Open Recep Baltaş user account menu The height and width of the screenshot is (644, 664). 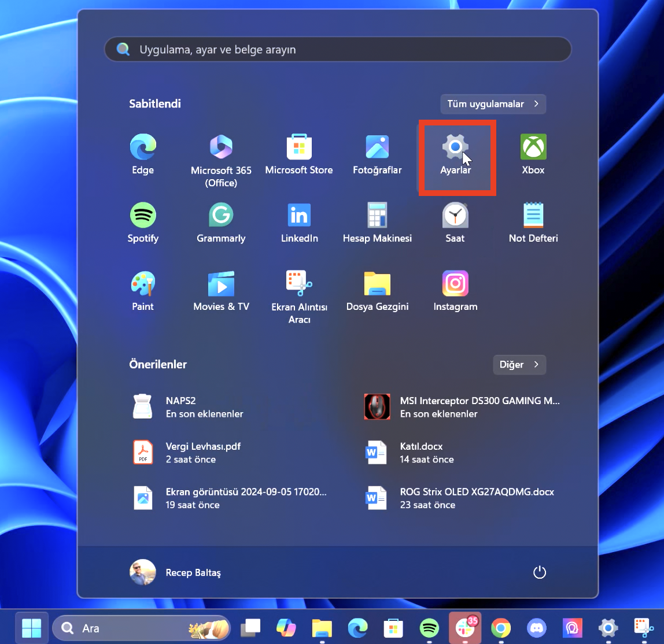pyautogui.click(x=175, y=572)
